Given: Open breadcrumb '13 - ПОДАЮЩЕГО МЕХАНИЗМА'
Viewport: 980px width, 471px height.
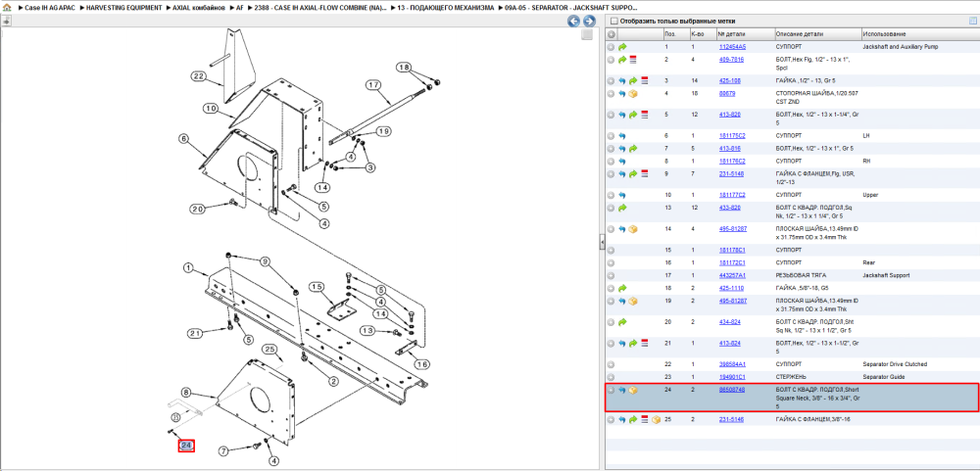Looking at the screenshot, I should (x=445, y=8).
